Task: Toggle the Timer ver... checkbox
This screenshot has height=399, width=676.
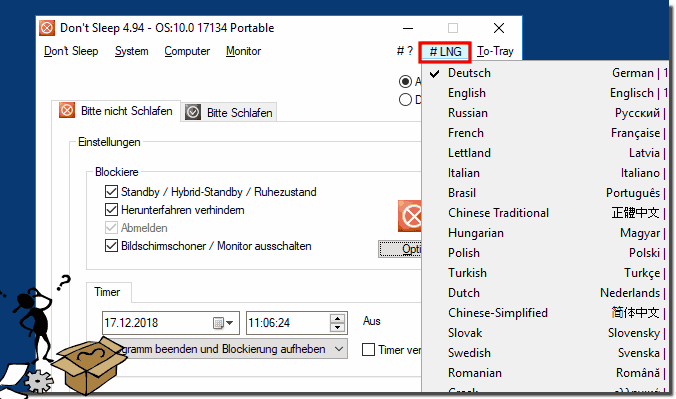Action: [x=368, y=349]
